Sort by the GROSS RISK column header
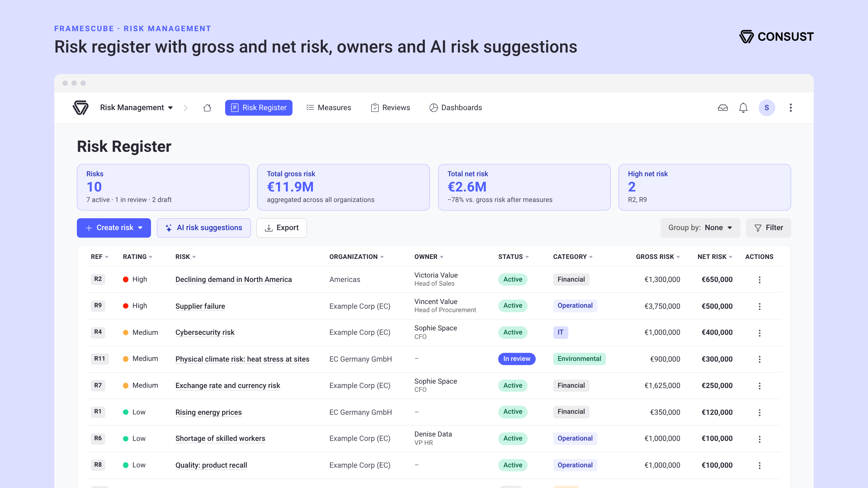Image resolution: width=868 pixels, height=488 pixels. (x=658, y=257)
